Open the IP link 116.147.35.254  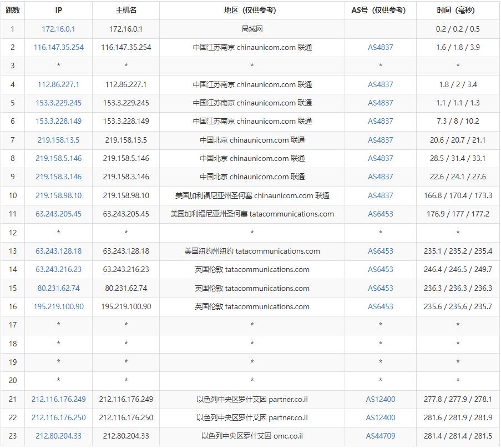pos(58,47)
